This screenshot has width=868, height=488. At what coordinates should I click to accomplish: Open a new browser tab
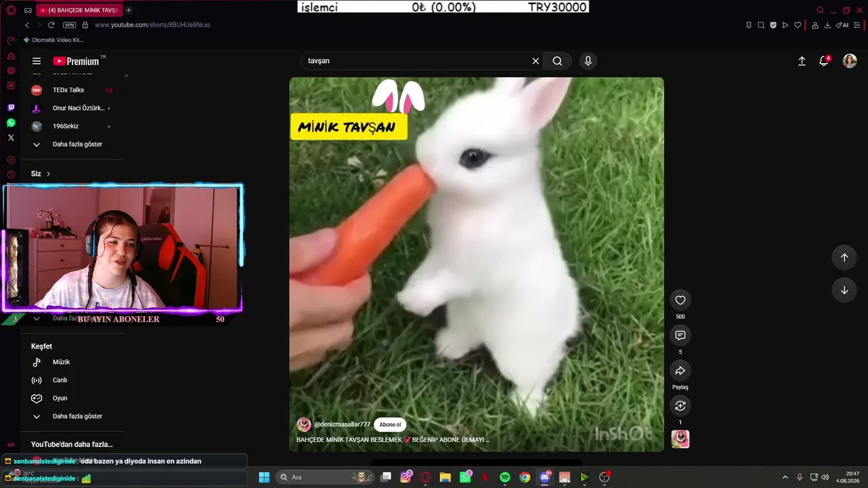coord(129,10)
